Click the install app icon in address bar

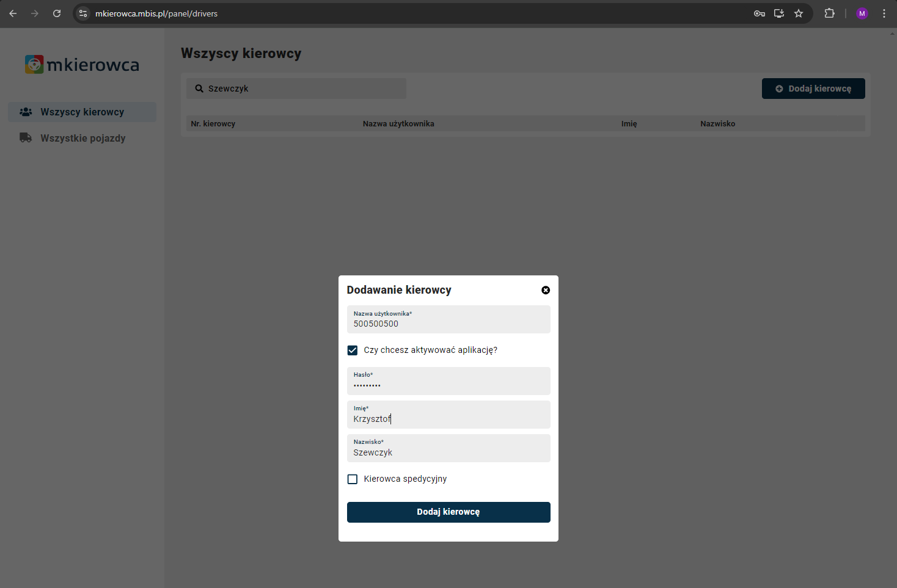(x=779, y=13)
